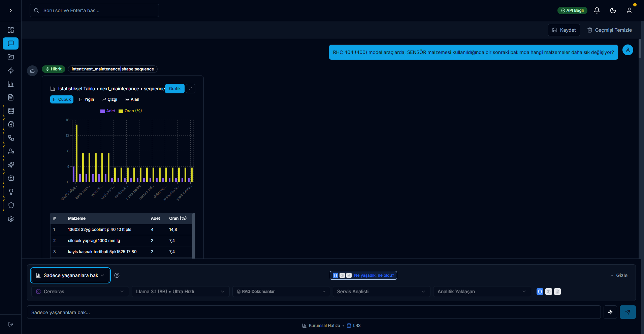The width and height of the screenshot is (644, 334).
Task: Collapse the panel with Gizle
Action: [x=619, y=275]
